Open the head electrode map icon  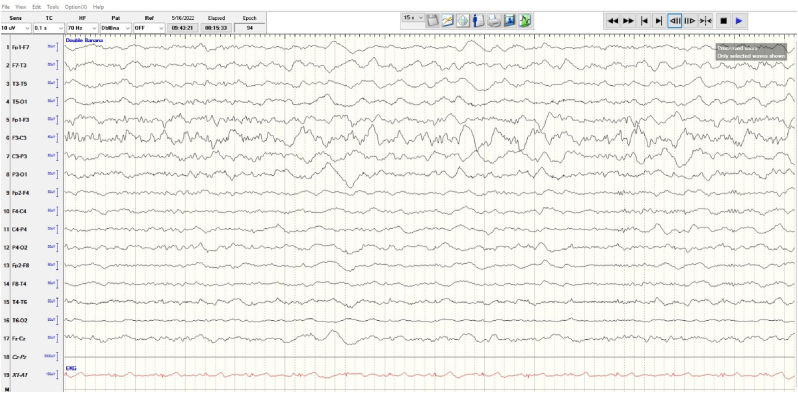point(463,21)
